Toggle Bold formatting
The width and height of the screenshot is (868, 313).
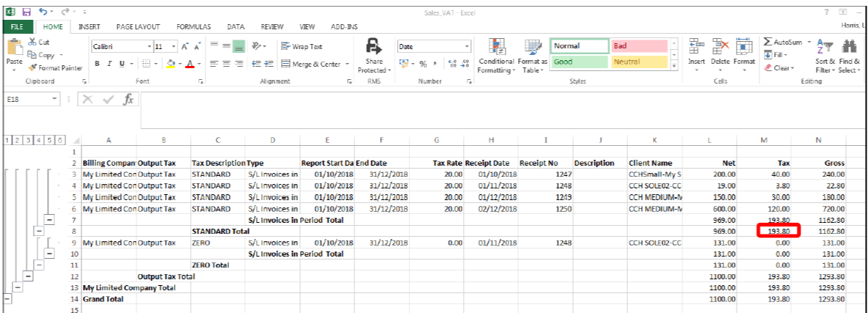pos(96,65)
